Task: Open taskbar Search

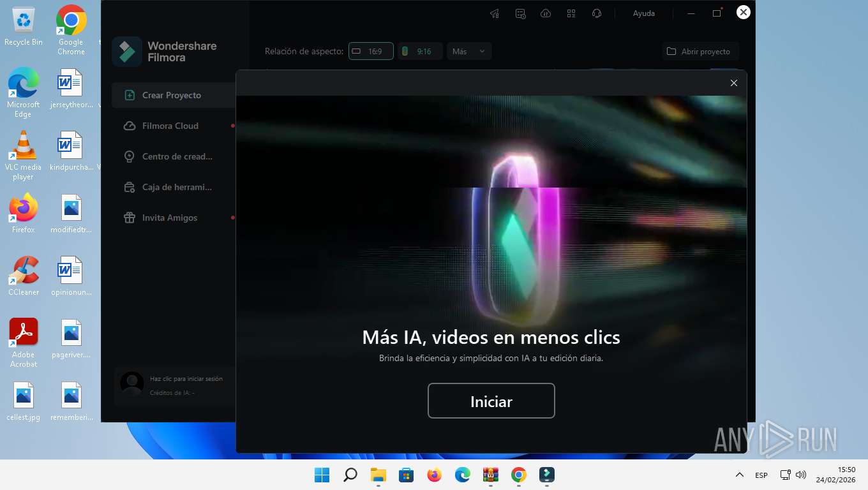Action: tap(350, 475)
